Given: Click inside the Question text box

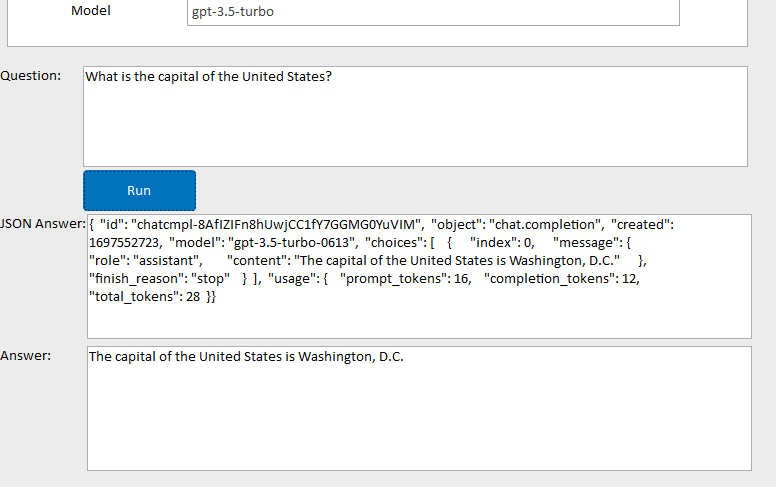Looking at the screenshot, I should point(415,116).
